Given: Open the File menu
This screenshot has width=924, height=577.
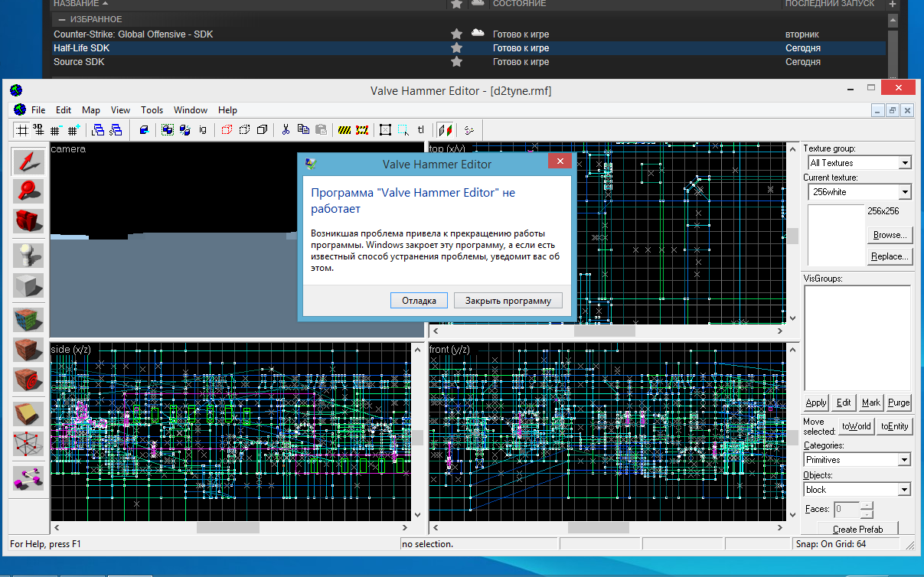Looking at the screenshot, I should point(38,110).
